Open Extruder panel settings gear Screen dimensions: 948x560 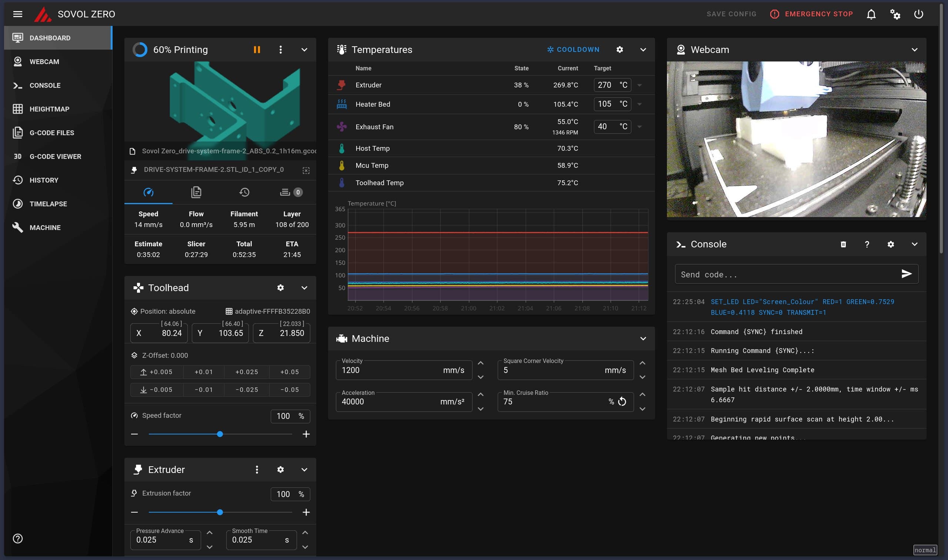280,469
